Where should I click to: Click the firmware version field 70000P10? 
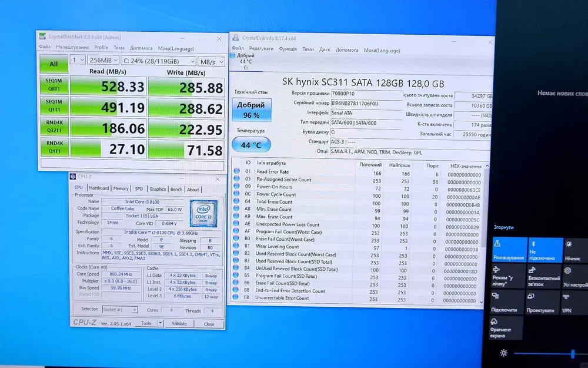pos(366,94)
